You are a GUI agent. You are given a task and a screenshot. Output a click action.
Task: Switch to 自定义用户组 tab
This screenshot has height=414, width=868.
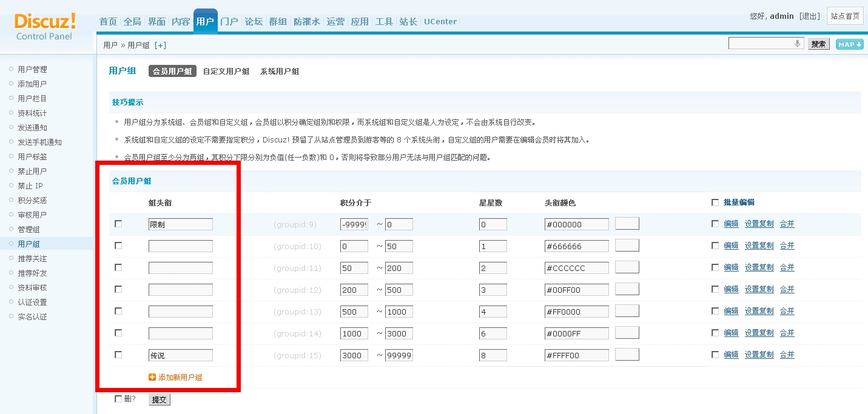226,72
